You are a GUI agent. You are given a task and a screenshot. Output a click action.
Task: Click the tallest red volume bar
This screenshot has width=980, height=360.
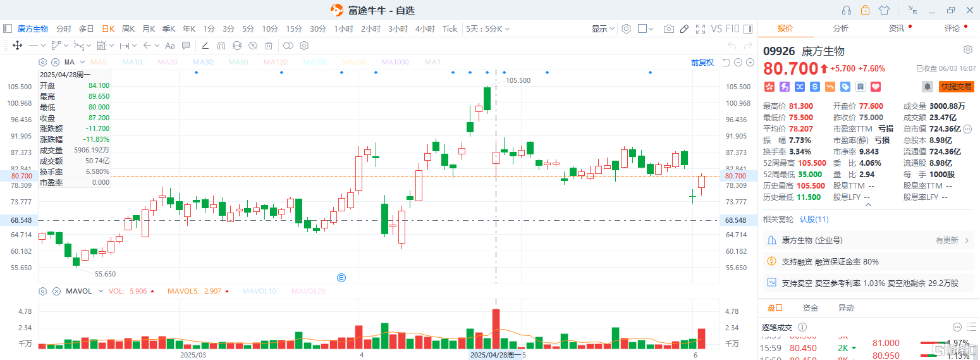(496, 329)
